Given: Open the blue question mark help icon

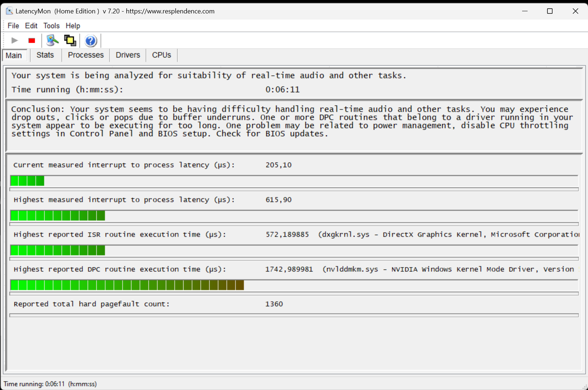Looking at the screenshot, I should tap(90, 41).
